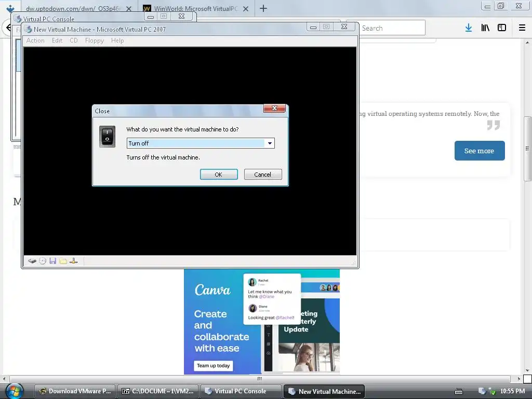Click the network adapter status bar icon
Viewport: 532px width, 399px height.
point(74,261)
